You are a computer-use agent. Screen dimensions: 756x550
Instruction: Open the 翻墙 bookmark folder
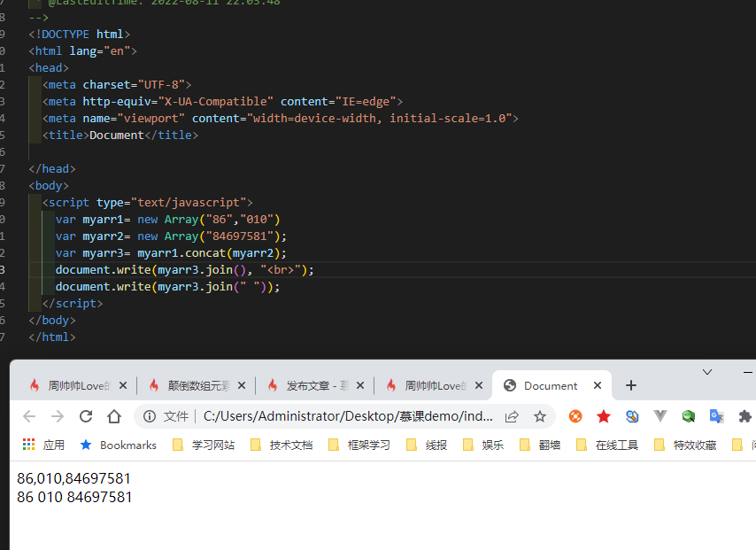(541, 445)
